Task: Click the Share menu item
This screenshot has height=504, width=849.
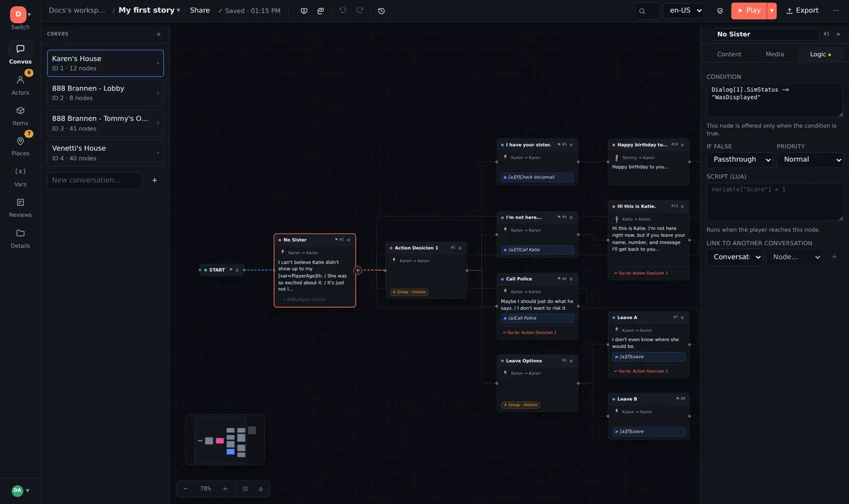Action: pos(200,11)
